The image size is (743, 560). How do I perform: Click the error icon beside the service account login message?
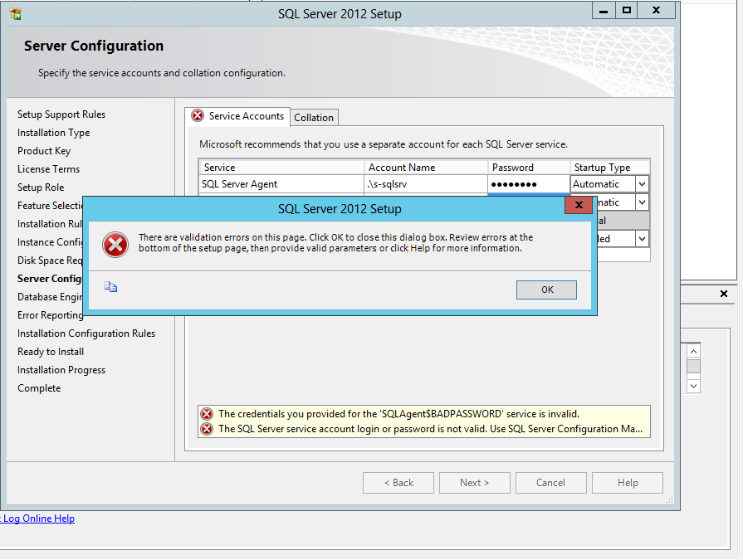click(207, 429)
